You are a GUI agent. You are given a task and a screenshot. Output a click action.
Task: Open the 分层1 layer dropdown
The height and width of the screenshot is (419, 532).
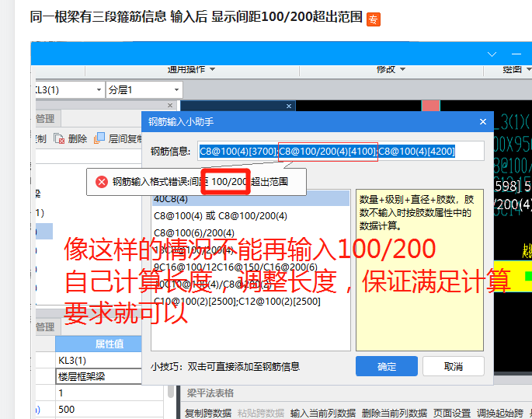176,90
